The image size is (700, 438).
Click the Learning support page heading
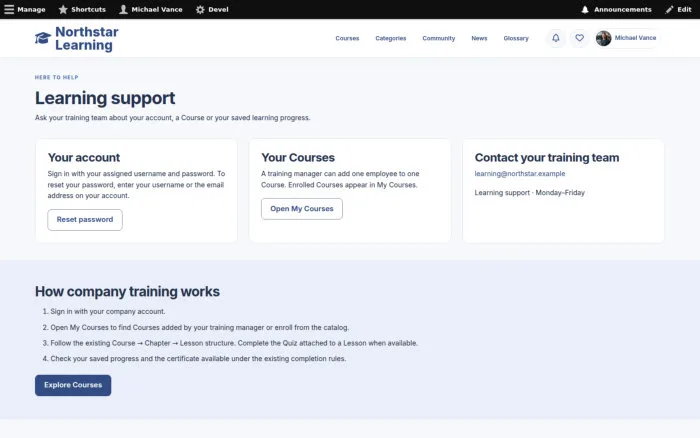click(x=105, y=98)
